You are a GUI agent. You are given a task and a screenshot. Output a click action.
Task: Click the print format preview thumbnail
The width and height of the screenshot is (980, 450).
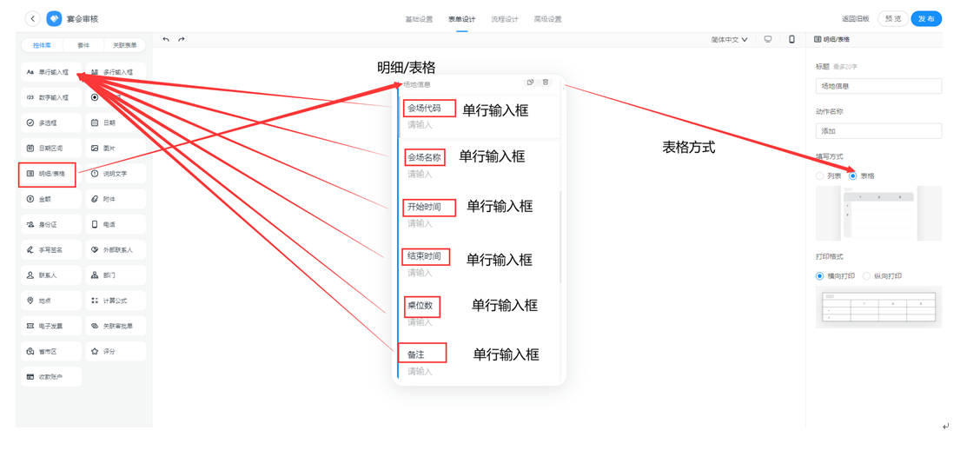coord(878,307)
